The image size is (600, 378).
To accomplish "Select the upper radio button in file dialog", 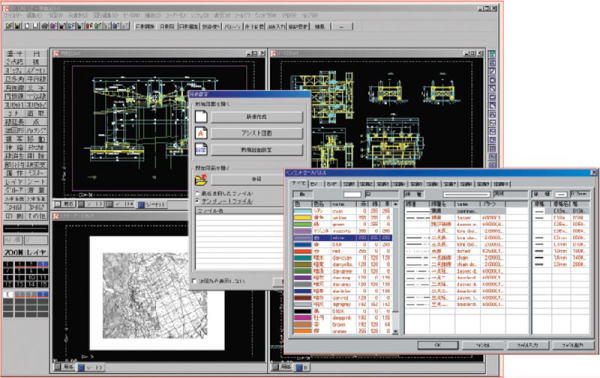I will (198, 194).
